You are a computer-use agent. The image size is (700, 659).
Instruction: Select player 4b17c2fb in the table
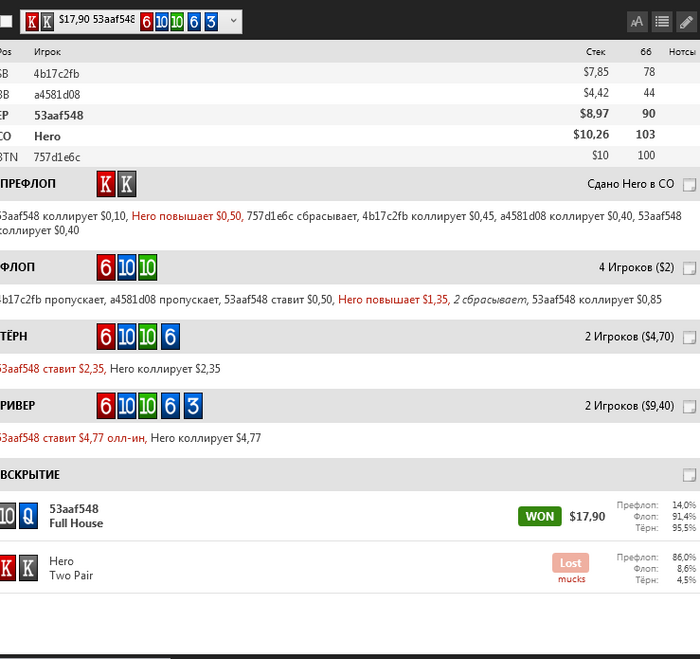coord(56,74)
